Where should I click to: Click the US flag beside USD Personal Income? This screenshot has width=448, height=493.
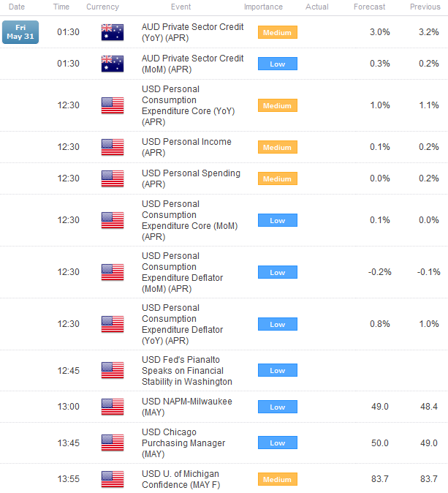click(x=113, y=147)
